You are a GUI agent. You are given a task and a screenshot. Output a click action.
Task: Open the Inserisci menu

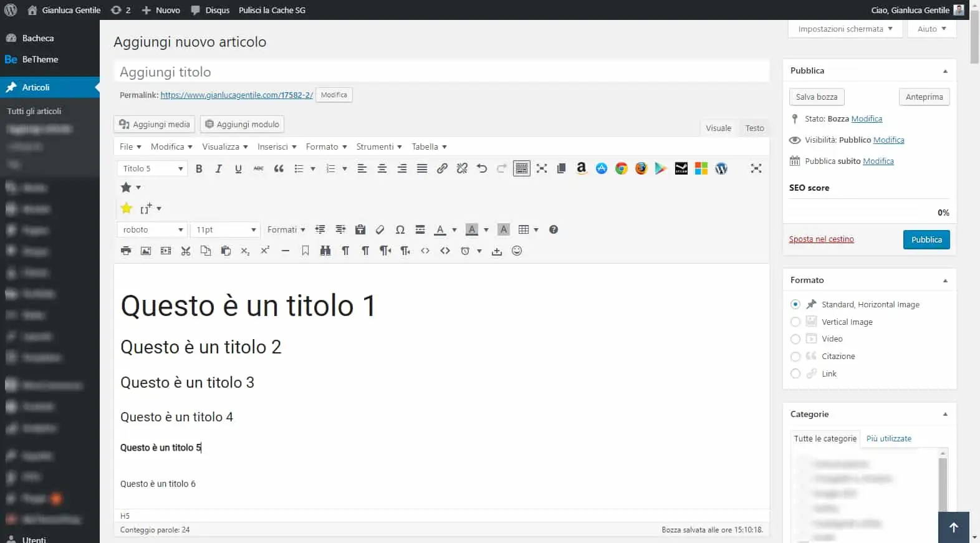point(277,147)
